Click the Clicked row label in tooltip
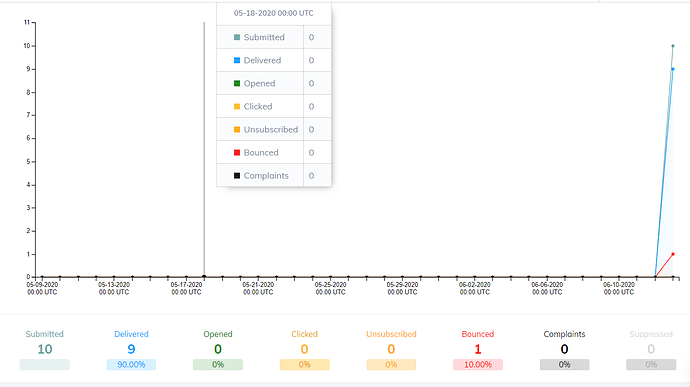This screenshot has height=387, width=690. [x=258, y=107]
